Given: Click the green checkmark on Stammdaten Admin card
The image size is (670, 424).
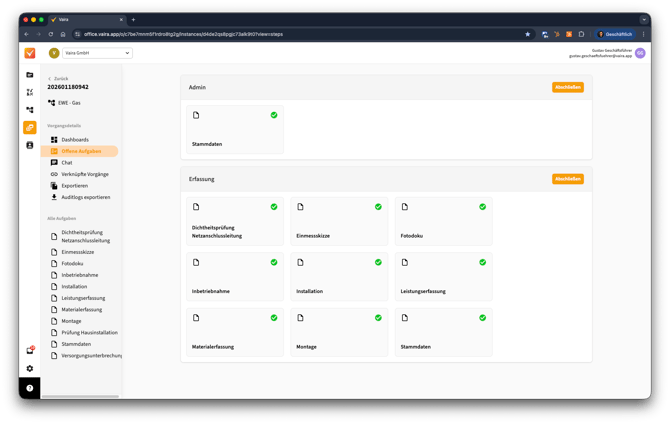Looking at the screenshot, I should pos(274,115).
